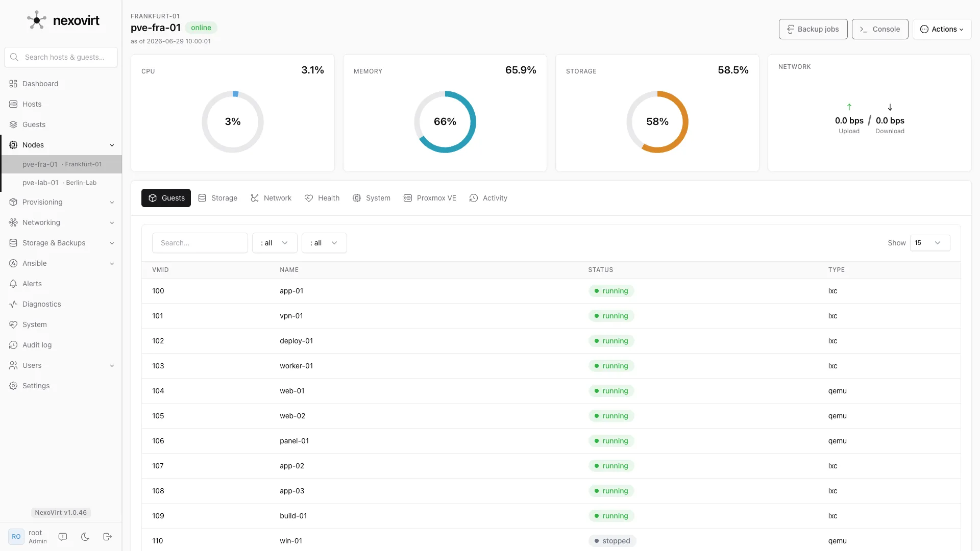Viewport: 980px width, 551px height.
Task: Open the Backup jobs button
Action: 813,29
